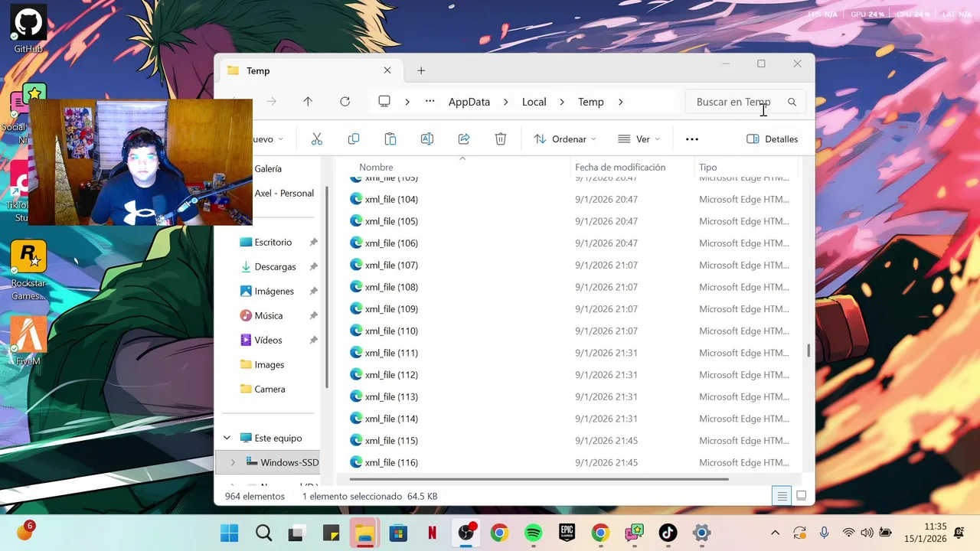Image resolution: width=980 pixels, height=551 pixels.
Task: Collapse the Este equipo tree node
Action: (227, 439)
